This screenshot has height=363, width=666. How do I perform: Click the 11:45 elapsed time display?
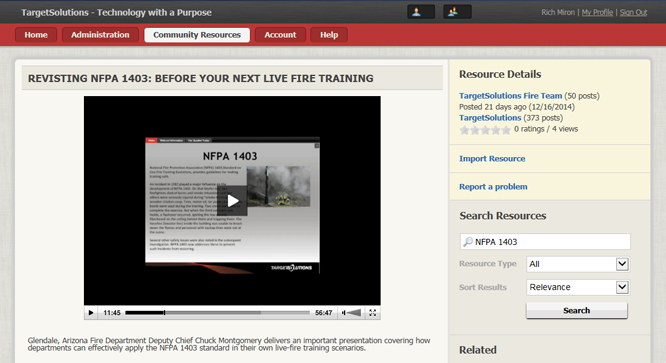pyautogui.click(x=112, y=313)
